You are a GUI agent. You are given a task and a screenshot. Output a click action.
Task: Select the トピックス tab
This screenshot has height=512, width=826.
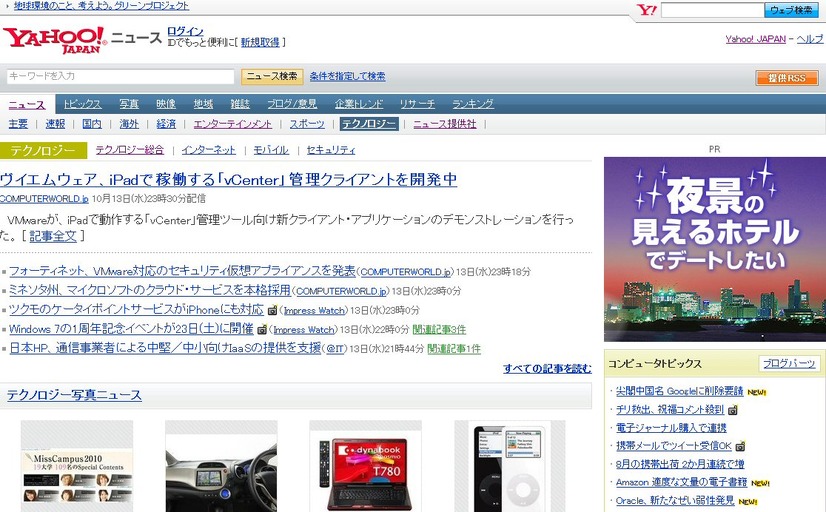coord(82,104)
